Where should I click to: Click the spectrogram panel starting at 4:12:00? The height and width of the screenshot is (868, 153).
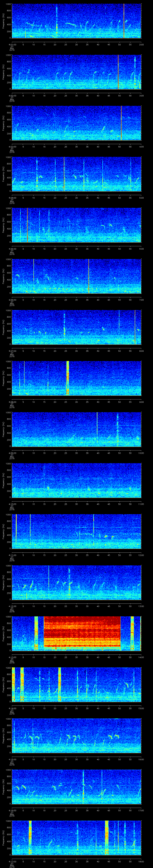pyautogui.click(x=76, y=582)
